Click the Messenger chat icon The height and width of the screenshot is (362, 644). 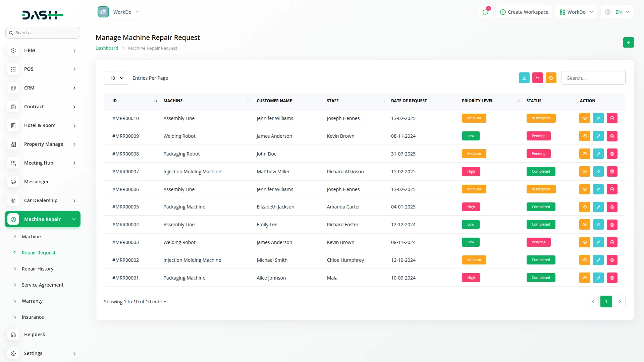click(x=13, y=182)
